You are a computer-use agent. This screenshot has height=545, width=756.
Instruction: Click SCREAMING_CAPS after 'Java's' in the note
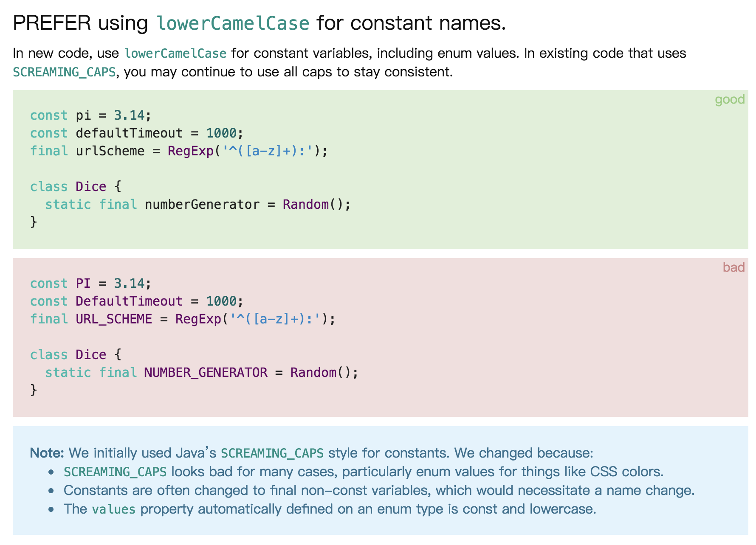(272, 453)
